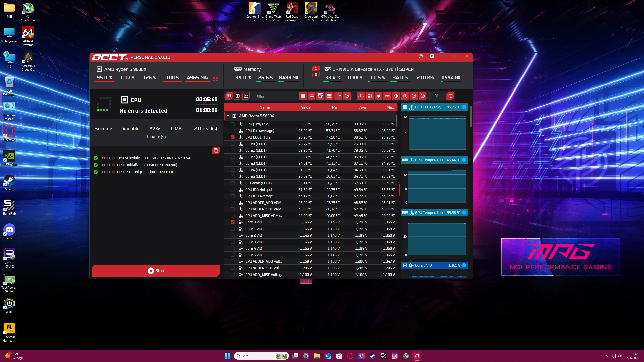Click the taskbar search box

pyautogui.click(x=261, y=356)
